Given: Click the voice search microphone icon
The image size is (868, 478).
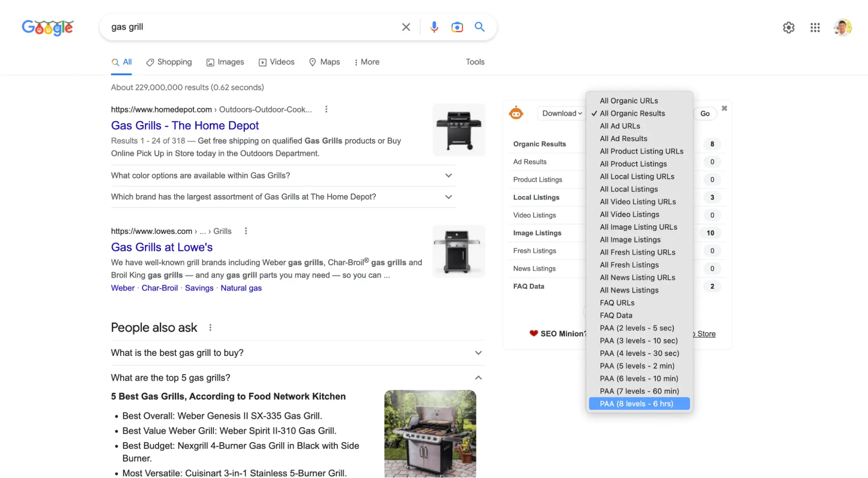Looking at the screenshot, I should point(434,27).
